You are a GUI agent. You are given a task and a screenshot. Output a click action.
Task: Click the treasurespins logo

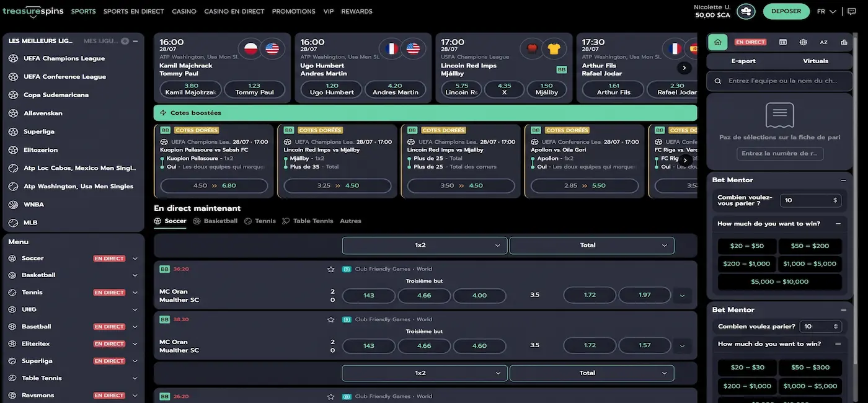click(x=33, y=11)
